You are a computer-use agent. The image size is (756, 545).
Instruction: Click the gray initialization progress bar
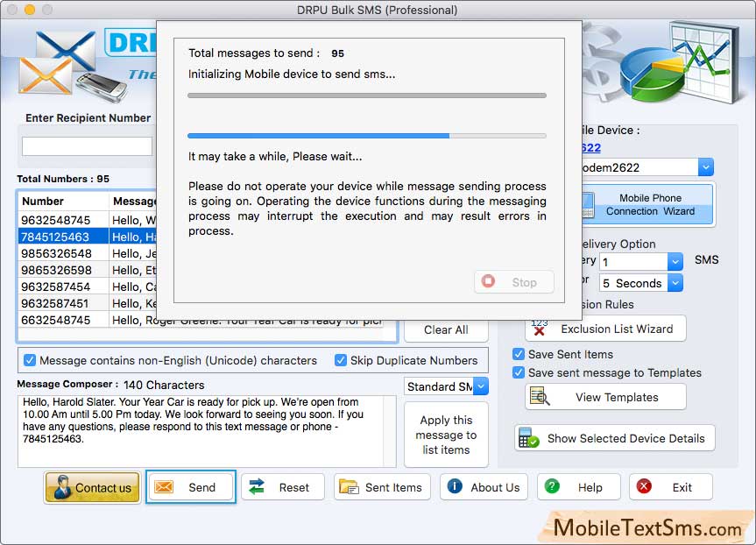point(366,96)
